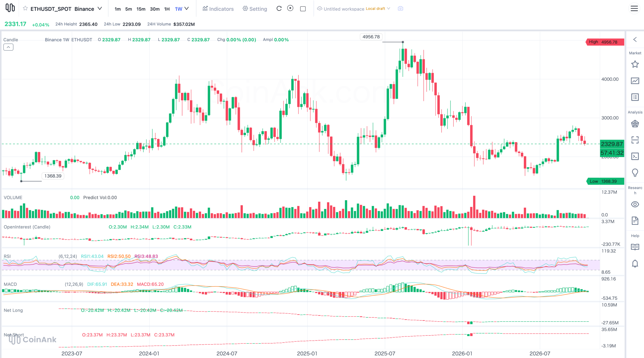This screenshot has height=358, width=644.
Task: Click the High 4956.78 price tag
Action: tap(605, 42)
